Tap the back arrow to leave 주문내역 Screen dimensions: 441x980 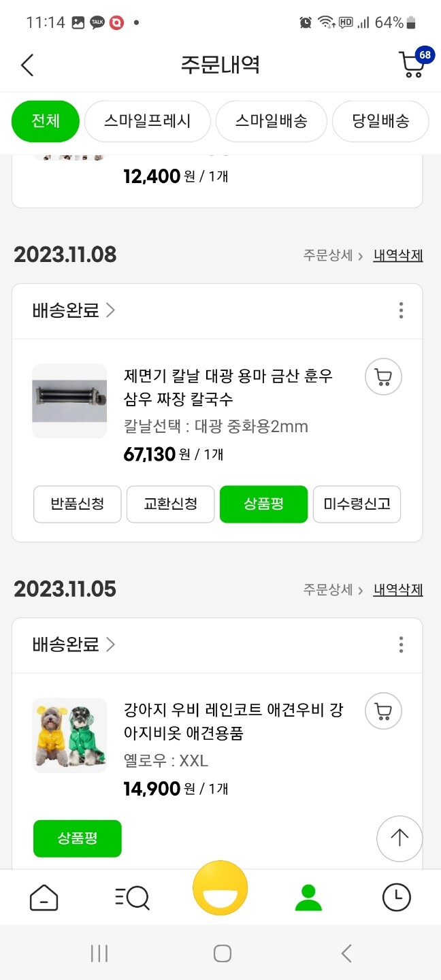click(x=27, y=65)
